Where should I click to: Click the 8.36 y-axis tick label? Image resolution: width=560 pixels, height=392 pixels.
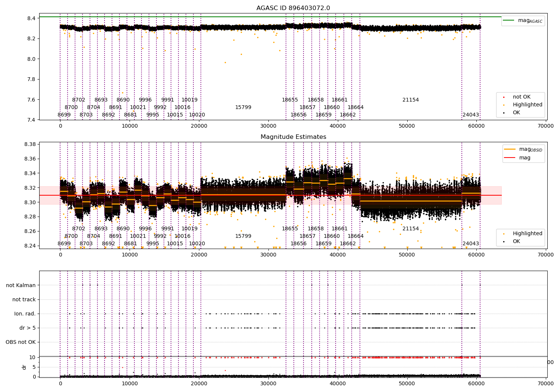coord(30,159)
